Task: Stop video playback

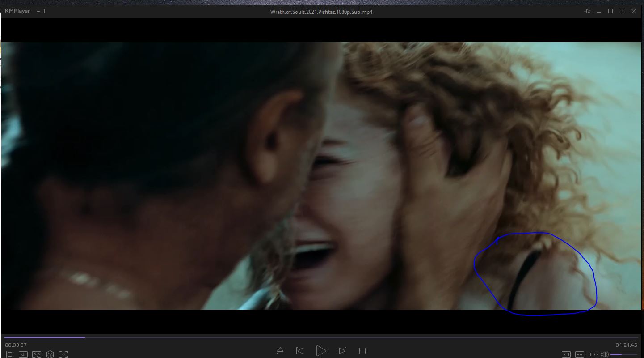Action: coord(362,351)
